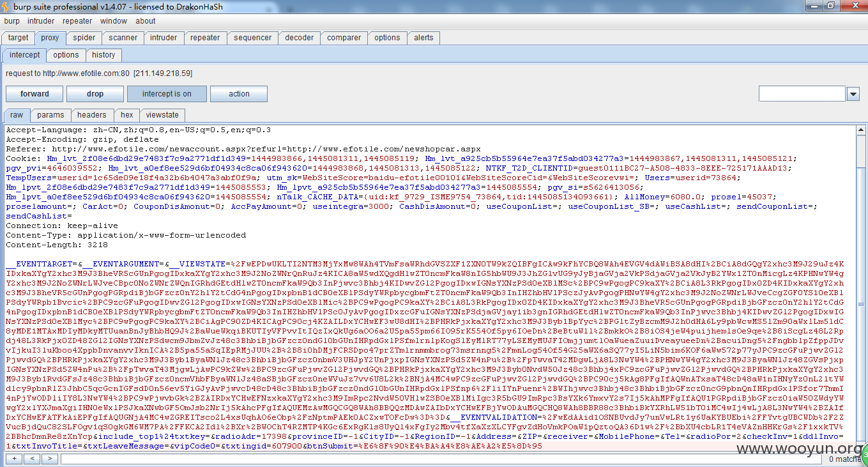The width and height of the screenshot is (868, 467).
Task: Switch to the target tab
Action: (x=19, y=38)
